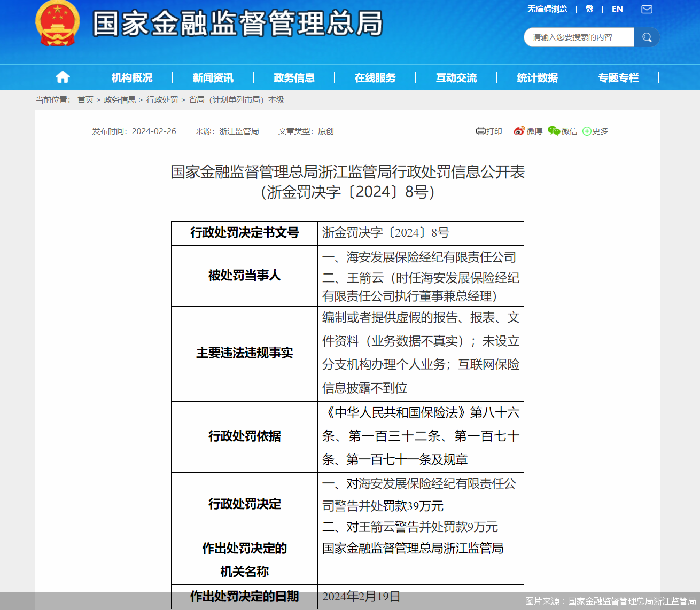Viewport: 700px width, 610px height.
Task: Click the article headline text
Action: tap(348, 182)
